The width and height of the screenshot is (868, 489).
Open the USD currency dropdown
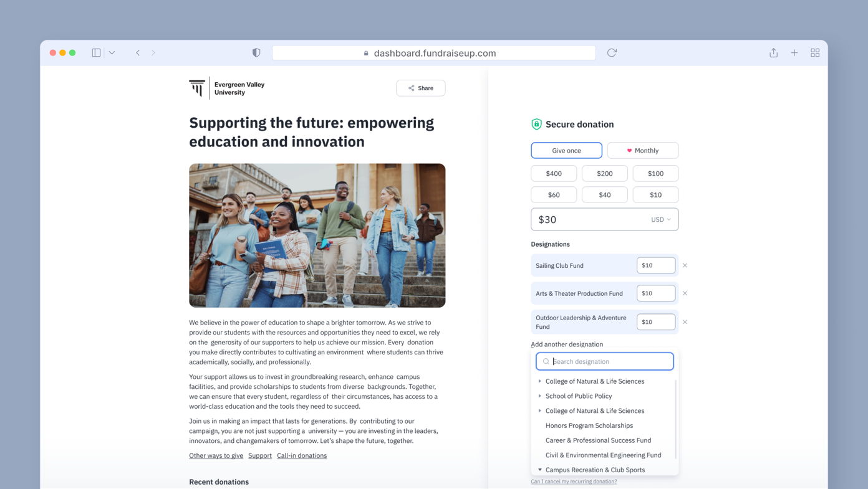pos(660,219)
